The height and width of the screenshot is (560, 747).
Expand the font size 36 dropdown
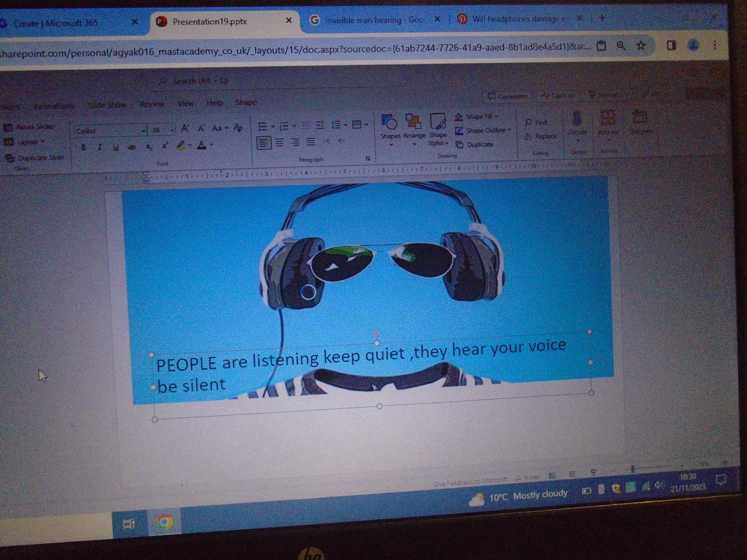click(172, 130)
